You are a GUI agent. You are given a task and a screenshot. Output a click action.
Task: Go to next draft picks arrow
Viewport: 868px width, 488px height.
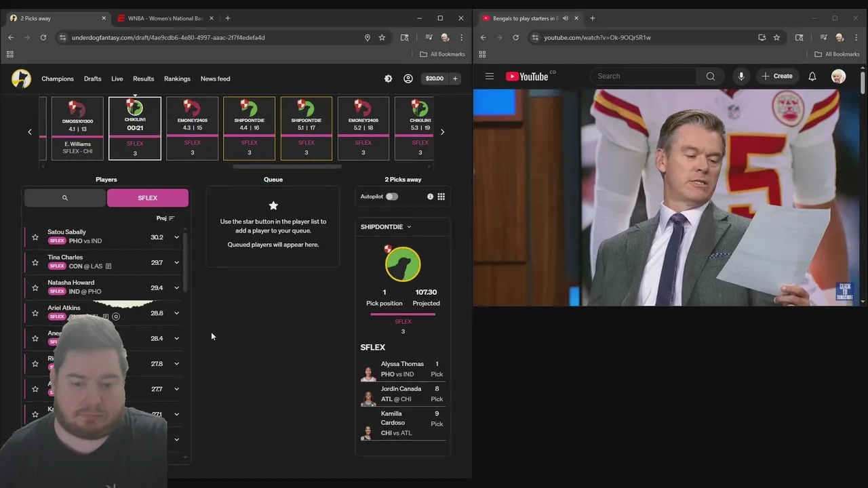click(442, 131)
